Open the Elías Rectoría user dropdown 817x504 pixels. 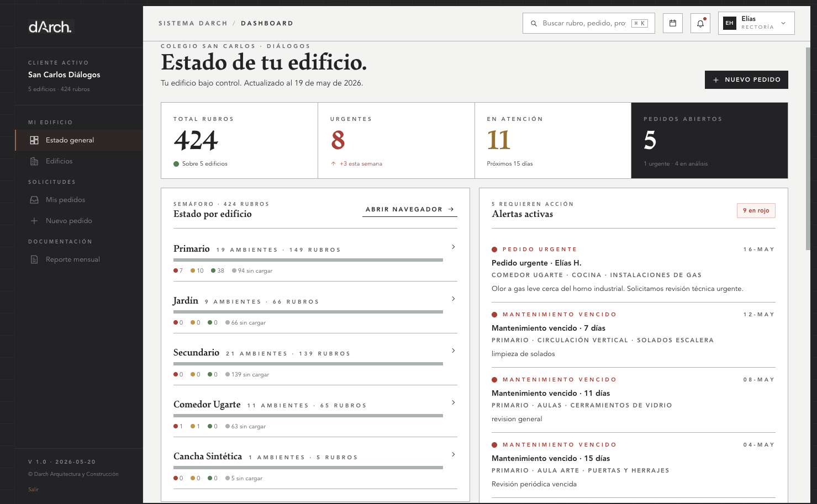point(756,23)
